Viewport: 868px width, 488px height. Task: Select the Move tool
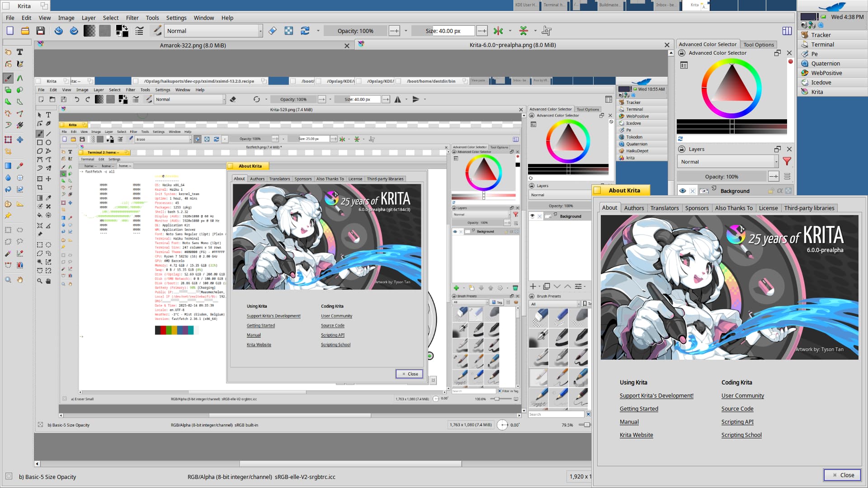click(20, 140)
